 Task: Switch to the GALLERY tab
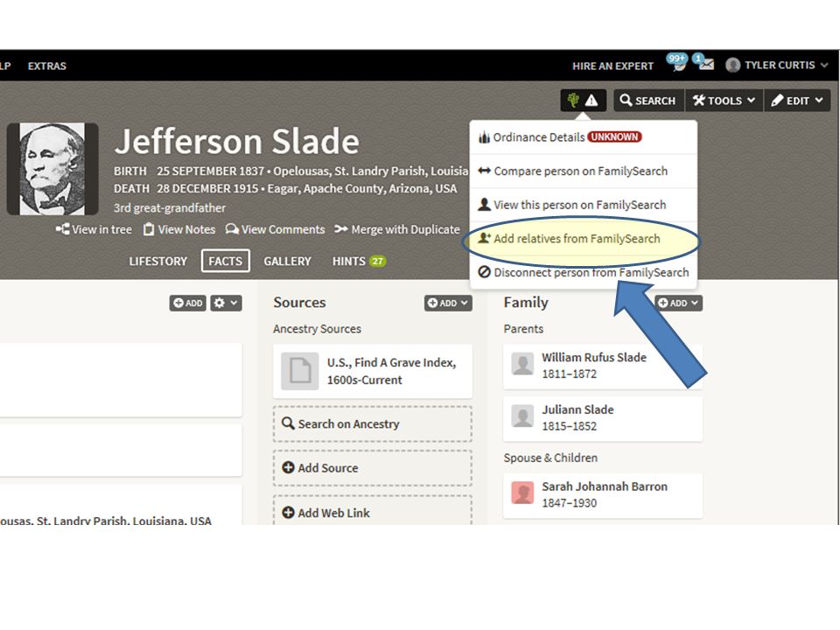point(287,261)
